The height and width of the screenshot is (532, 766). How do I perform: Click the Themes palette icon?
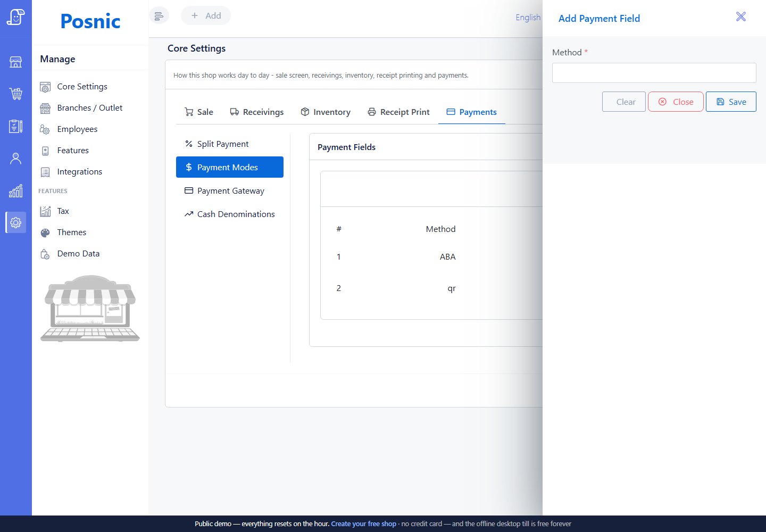pyautogui.click(x=45, y=232)
